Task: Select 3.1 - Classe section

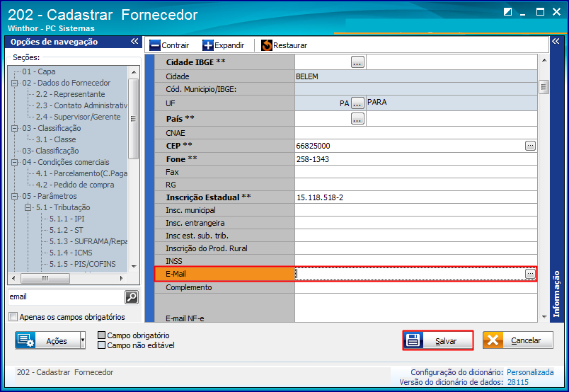Action: coord(56,139)
